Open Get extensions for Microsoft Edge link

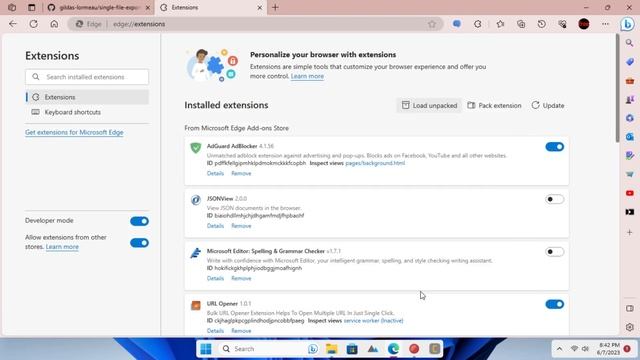point(74,132)
